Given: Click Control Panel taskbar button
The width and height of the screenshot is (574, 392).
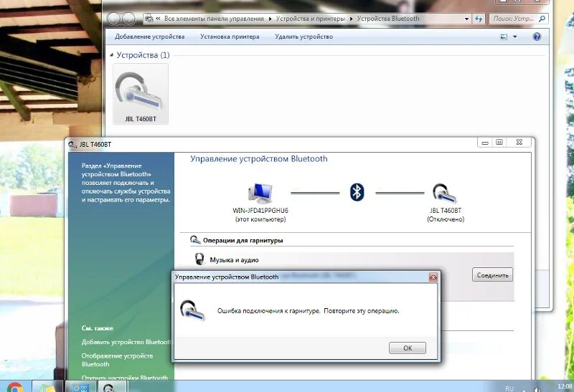Looking at the screenshot, I should click(x=80, y=386).
